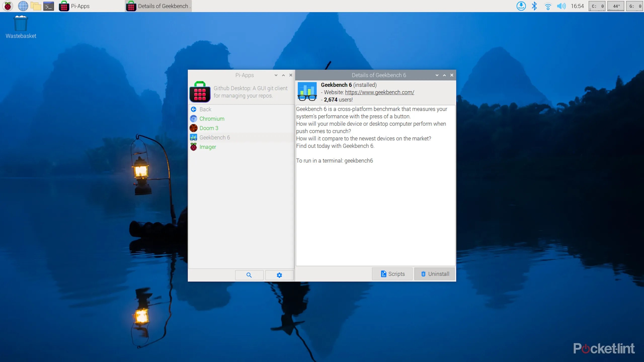Open the Raspberry Pi main menu
This screenshot has height=362, width=644.
(7, 6)
